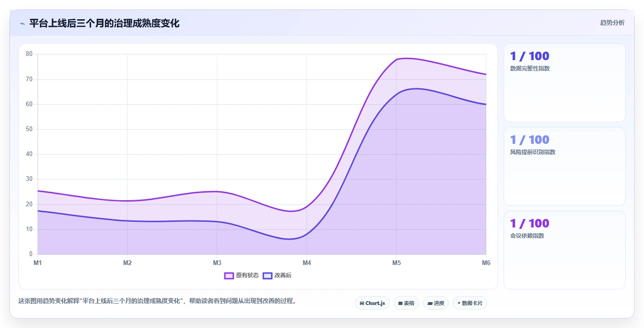The height and width of the screenshot is (328, 644).
Task: Click the 会议依赖指数 label
Action: click(527, 236)
